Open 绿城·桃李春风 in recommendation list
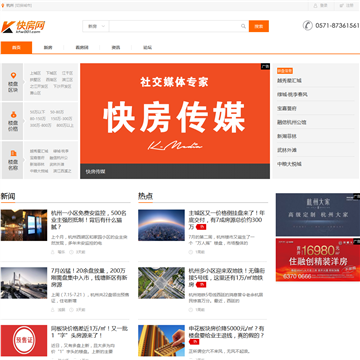360x360 pixels. pyautogui.click(x=292, y=95)
